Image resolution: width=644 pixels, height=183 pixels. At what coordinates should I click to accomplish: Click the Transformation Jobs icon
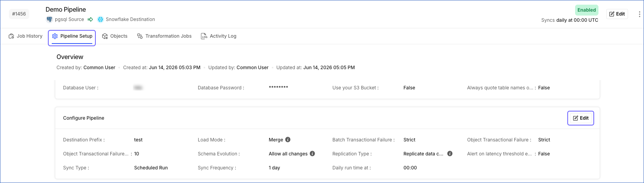click(x=140, y=36)
